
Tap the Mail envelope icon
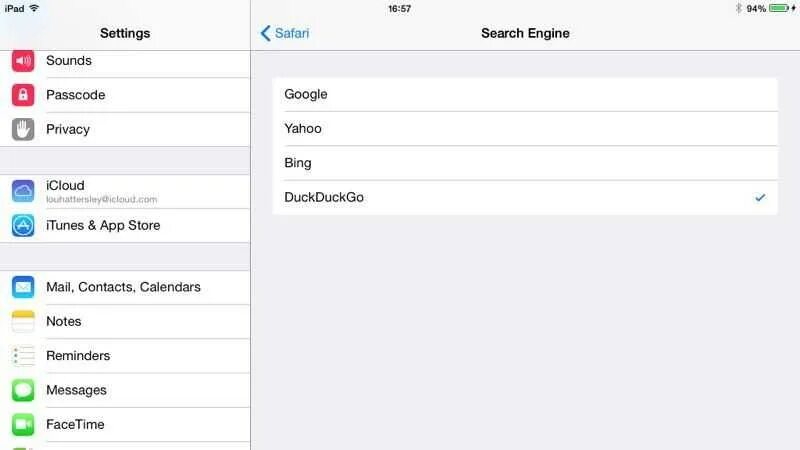point(23,287)
